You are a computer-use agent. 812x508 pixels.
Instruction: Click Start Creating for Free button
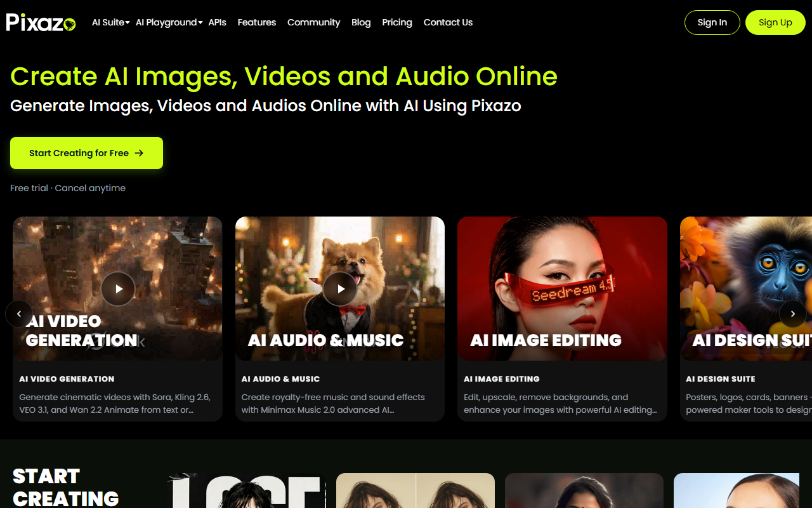point(86,153)
